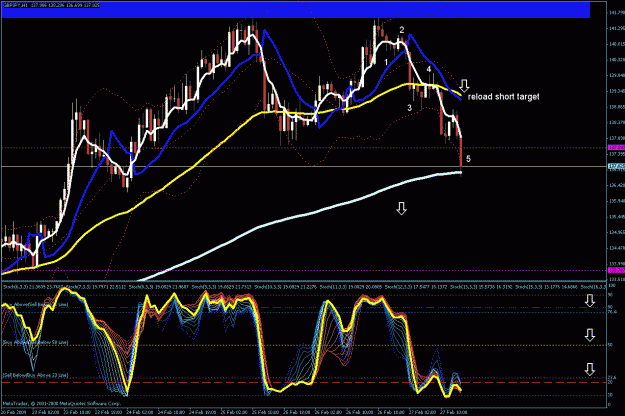Click the 'Sell below/Buy Above 23 Line' label

click(x=35, y=375)
